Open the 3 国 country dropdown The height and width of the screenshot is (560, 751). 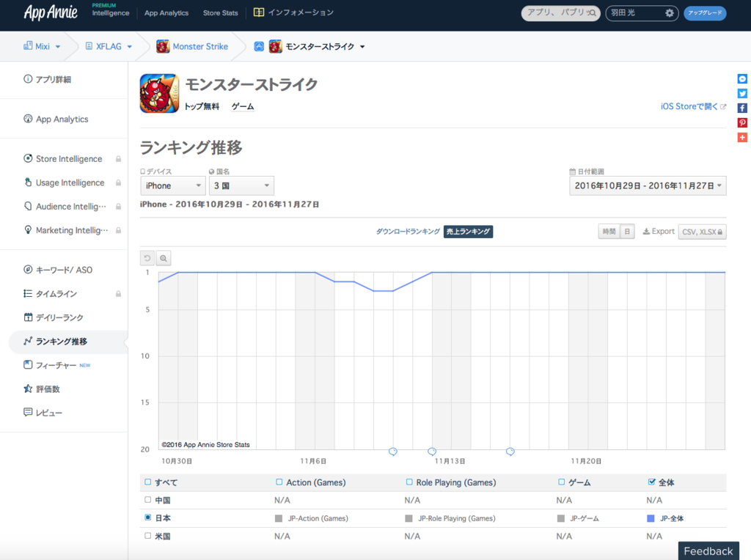pos(241,185)
